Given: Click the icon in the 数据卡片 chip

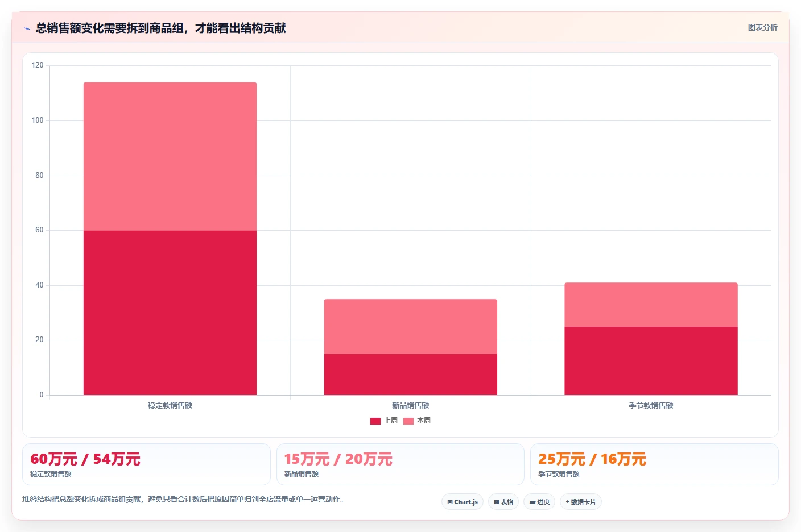Looking at the screenshot, I should point(567,502).
